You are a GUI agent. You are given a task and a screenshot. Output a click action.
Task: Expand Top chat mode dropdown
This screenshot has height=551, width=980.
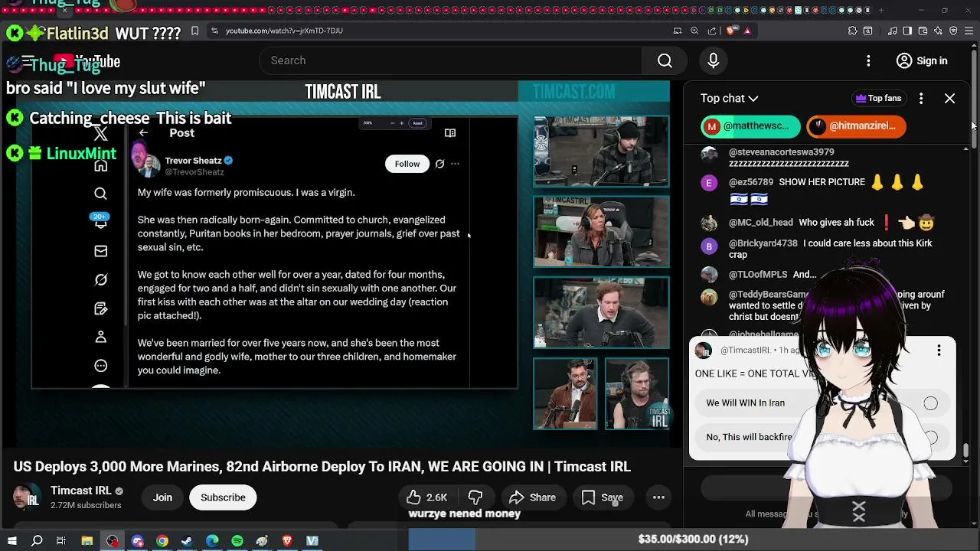point(729,98)
